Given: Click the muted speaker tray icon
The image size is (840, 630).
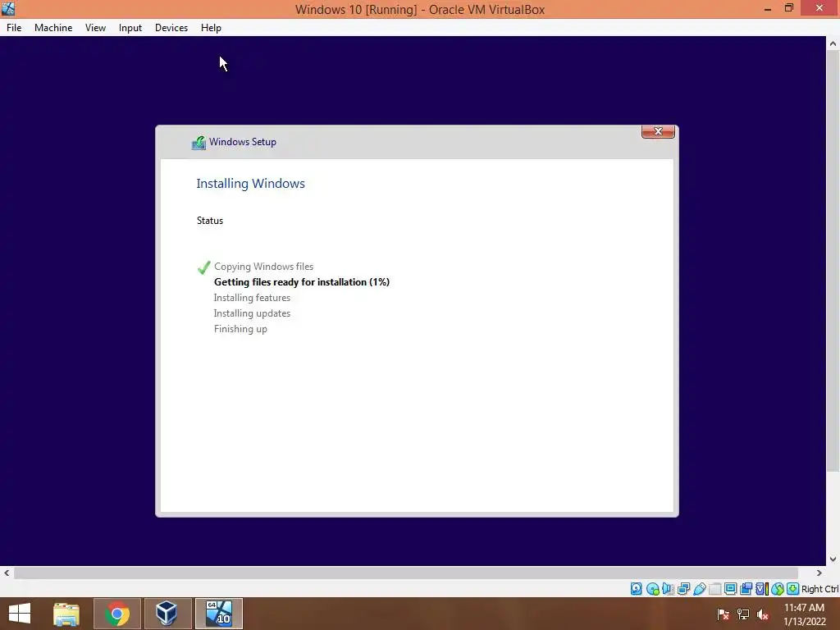Looking at the screenshot, I should coord(763,614).
